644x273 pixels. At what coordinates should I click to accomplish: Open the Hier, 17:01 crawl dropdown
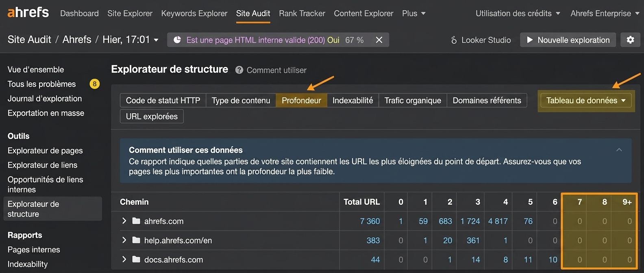tap(131, 39)
